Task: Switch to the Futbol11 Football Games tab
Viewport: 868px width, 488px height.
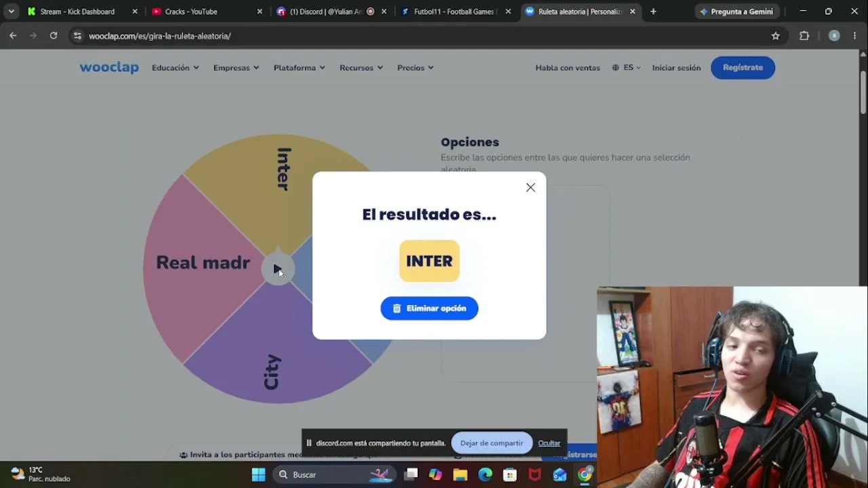Action: pyautogui.click(x=449, y=12)
